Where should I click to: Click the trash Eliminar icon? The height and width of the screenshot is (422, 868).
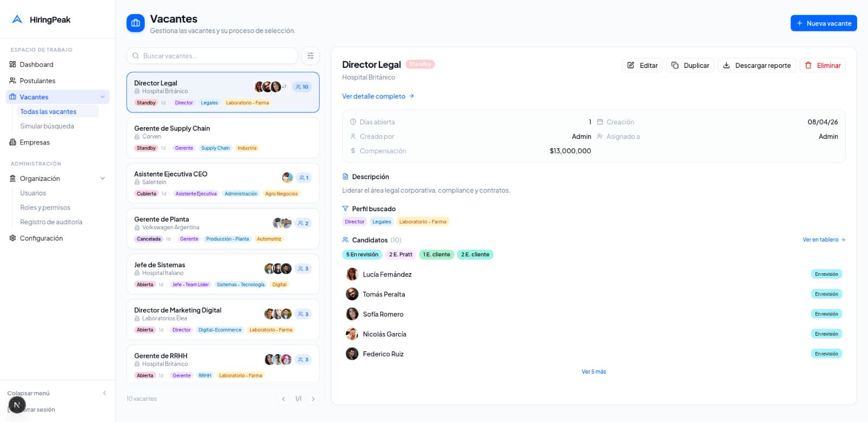tap(808, 65)
